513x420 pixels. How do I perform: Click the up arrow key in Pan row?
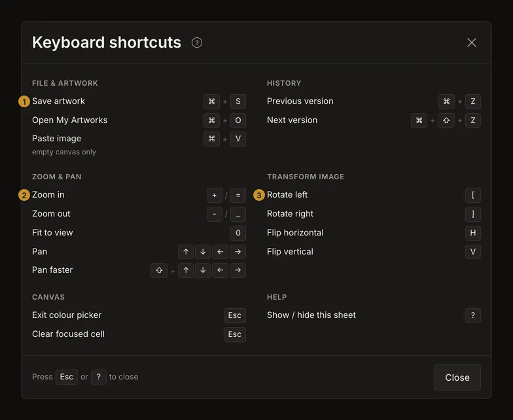point(186,251)
